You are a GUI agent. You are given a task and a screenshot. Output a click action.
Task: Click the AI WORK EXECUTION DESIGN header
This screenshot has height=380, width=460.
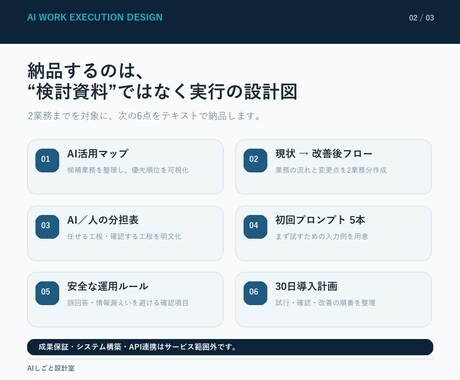pyautogui.click(x=95, y=17)
